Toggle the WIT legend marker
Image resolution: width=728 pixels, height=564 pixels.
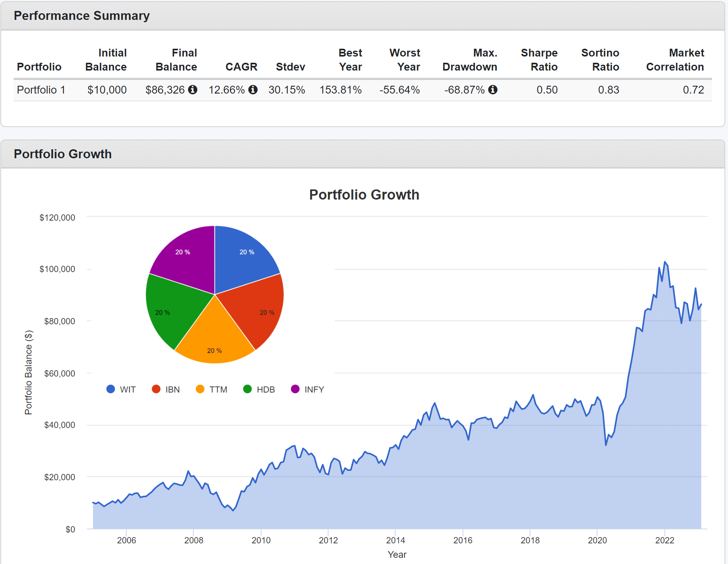111,389
